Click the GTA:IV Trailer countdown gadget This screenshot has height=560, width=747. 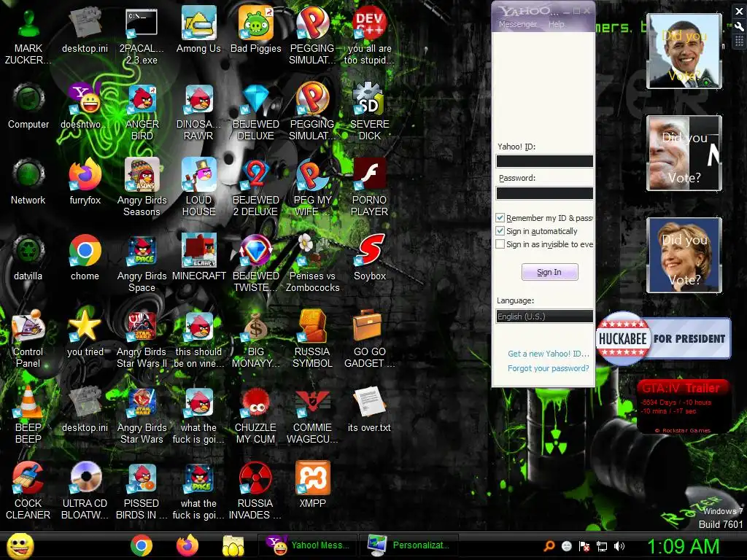point(683,406)
